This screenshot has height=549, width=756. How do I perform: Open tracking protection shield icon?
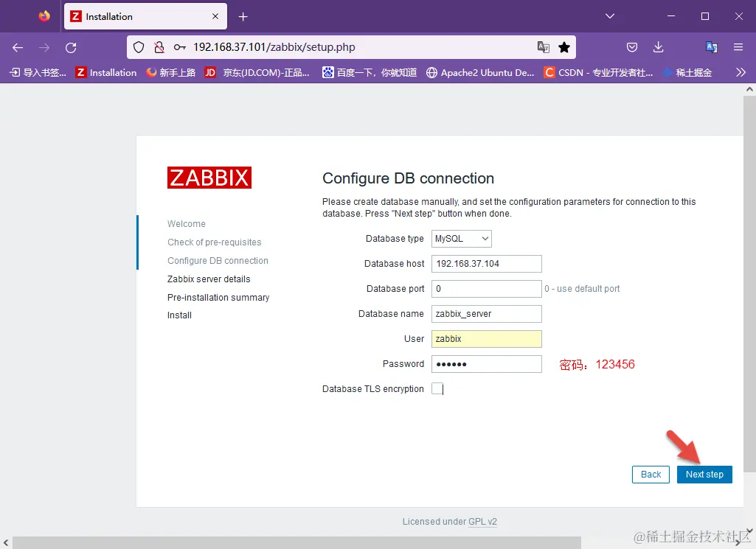coord(139,47)
